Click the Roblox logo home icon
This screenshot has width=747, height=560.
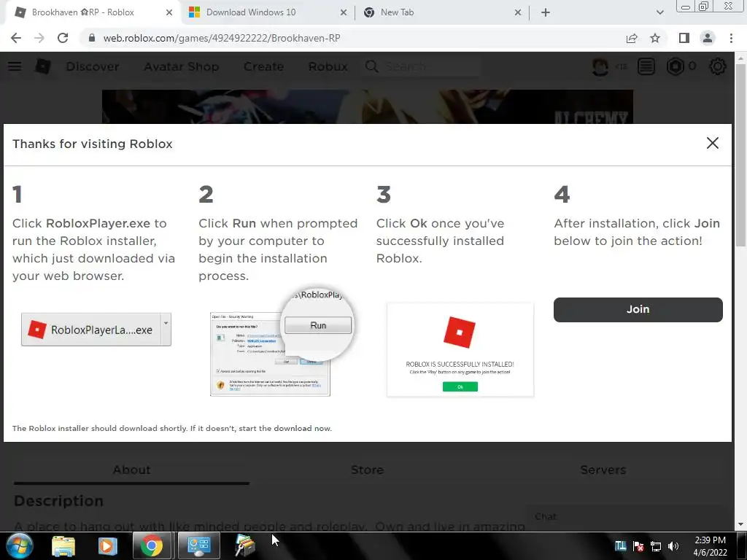pyautogui.click(x=43, y=66)
